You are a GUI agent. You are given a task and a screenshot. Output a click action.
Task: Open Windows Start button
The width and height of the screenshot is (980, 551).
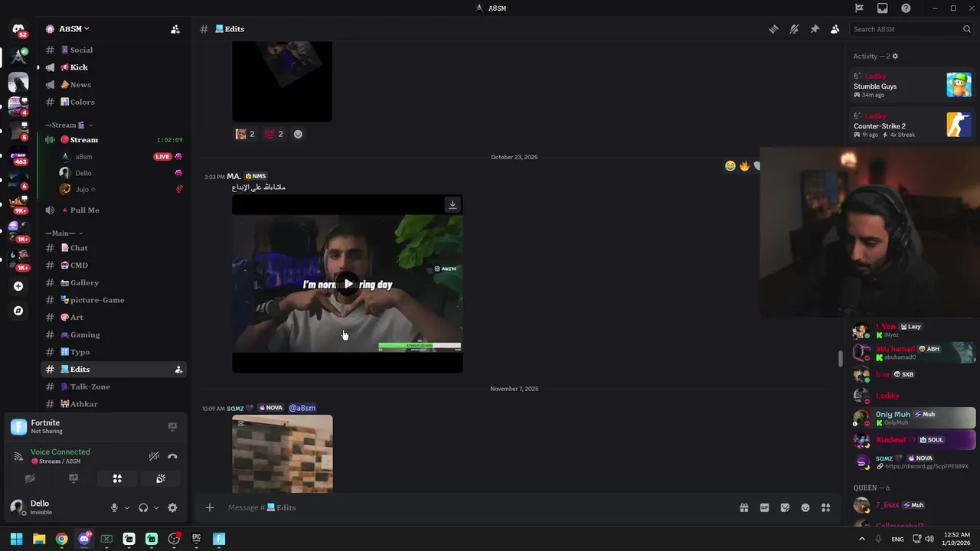pos(16,539)
